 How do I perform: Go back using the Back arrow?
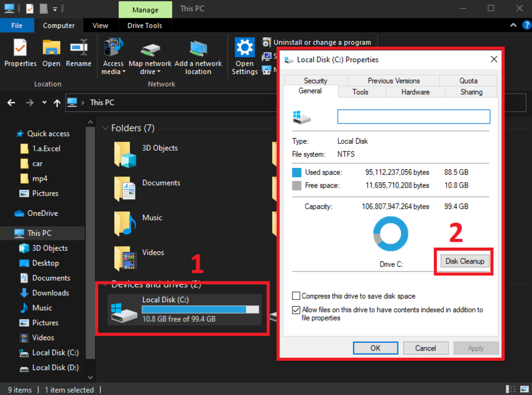coord(11,102)
